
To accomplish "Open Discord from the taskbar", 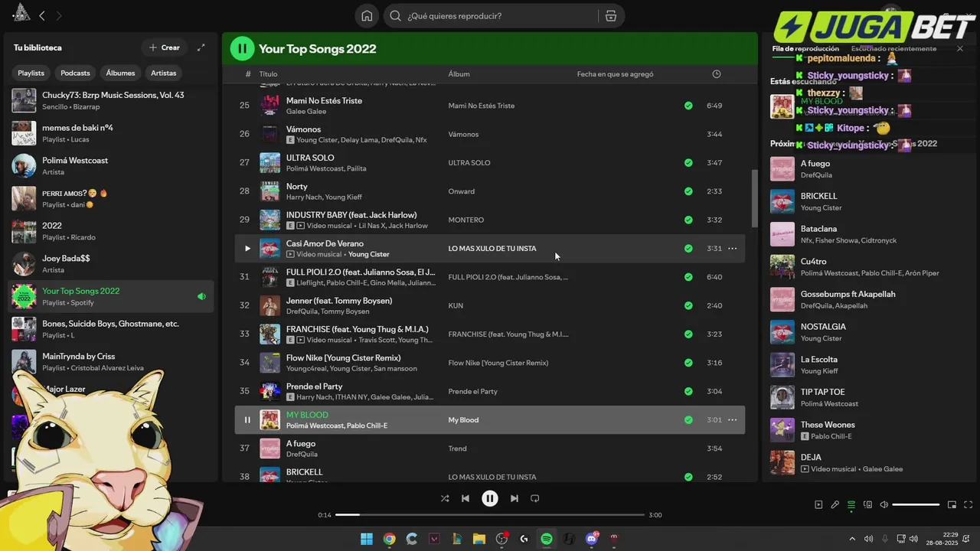I will [591, 539].
